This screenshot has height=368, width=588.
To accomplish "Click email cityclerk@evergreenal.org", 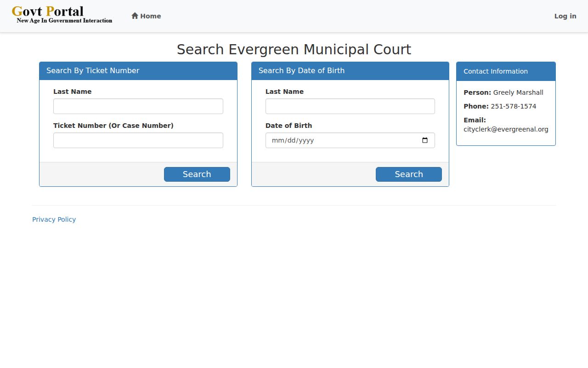I will pos(506,129).
